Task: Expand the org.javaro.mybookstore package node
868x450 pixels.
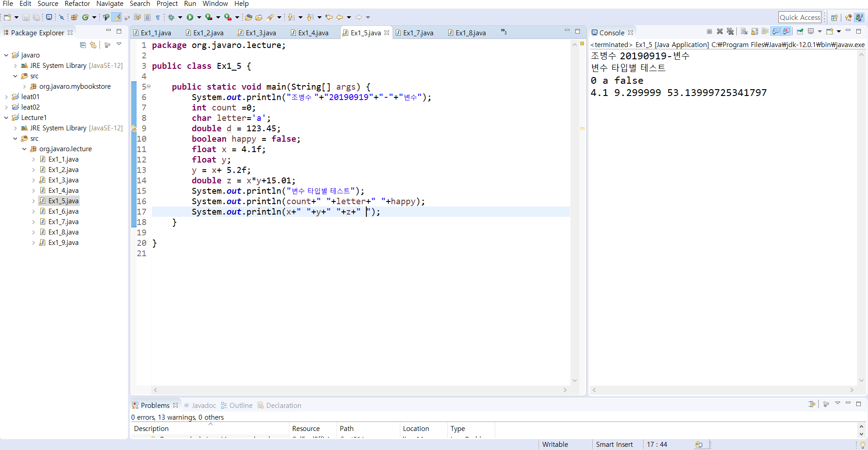Action: pos(24,86)
